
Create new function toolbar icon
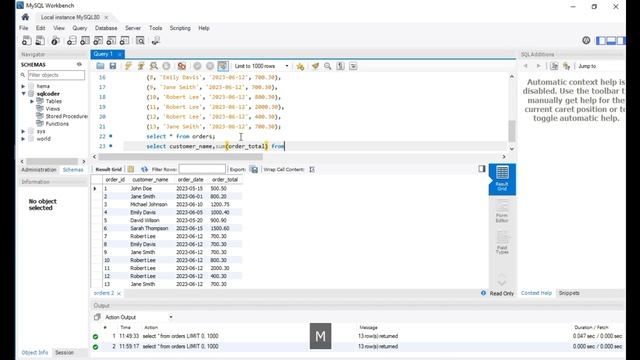click(x=124, y=41)
